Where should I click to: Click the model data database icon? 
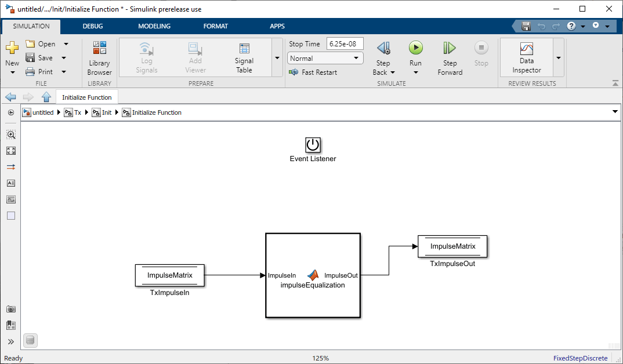(31, 340)
